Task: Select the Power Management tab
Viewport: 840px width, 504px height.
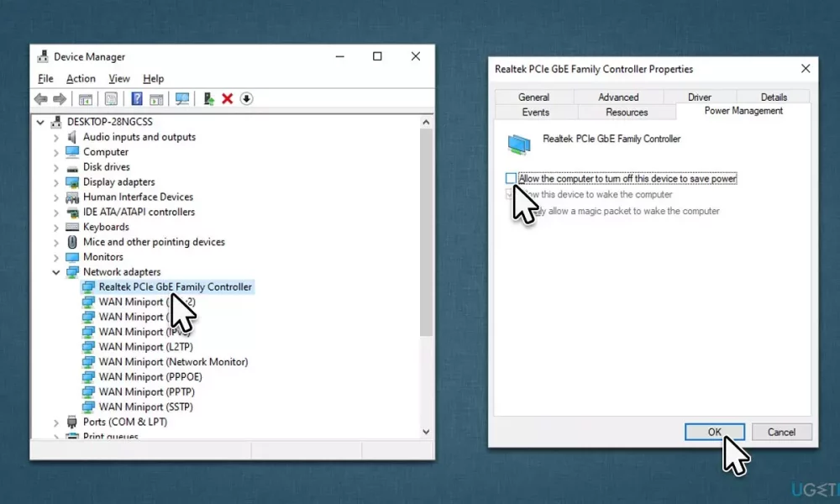Action: tap(743, 111)
